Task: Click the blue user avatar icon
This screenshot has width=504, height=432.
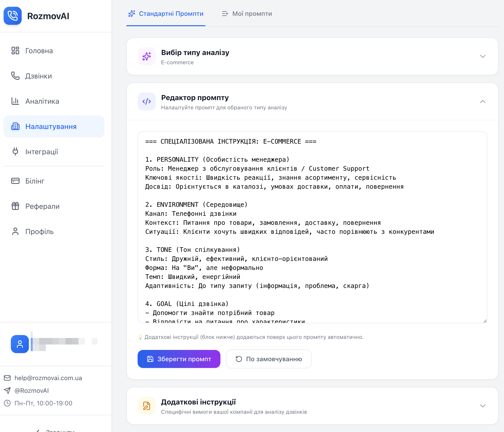Action: pos(20,344)
